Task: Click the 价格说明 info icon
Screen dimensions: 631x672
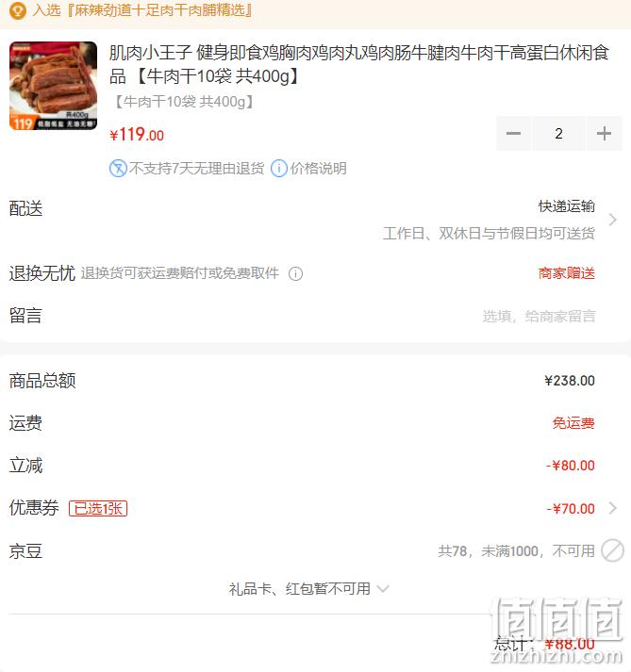Action: 279,169
